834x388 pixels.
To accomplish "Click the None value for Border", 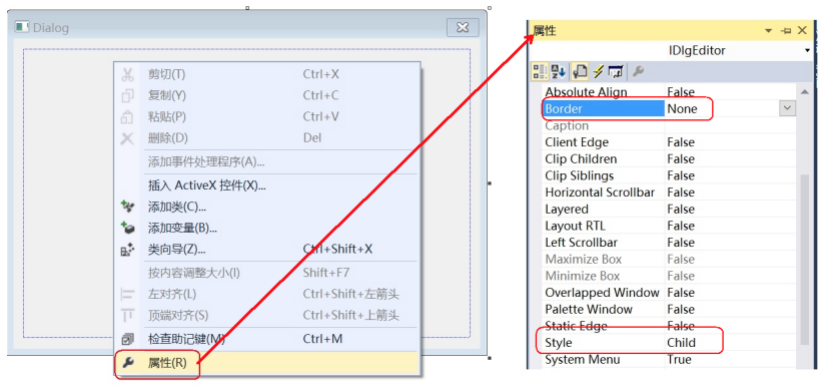I will pos(682,109).
